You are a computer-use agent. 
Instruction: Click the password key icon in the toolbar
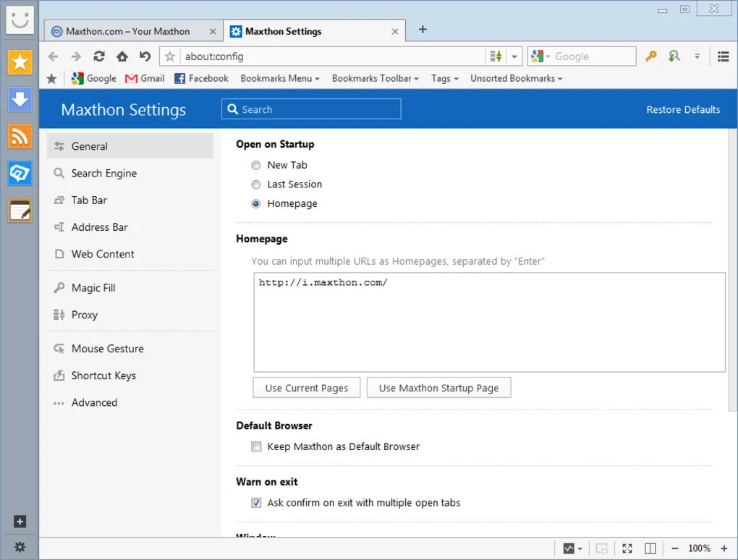point(650,56)
